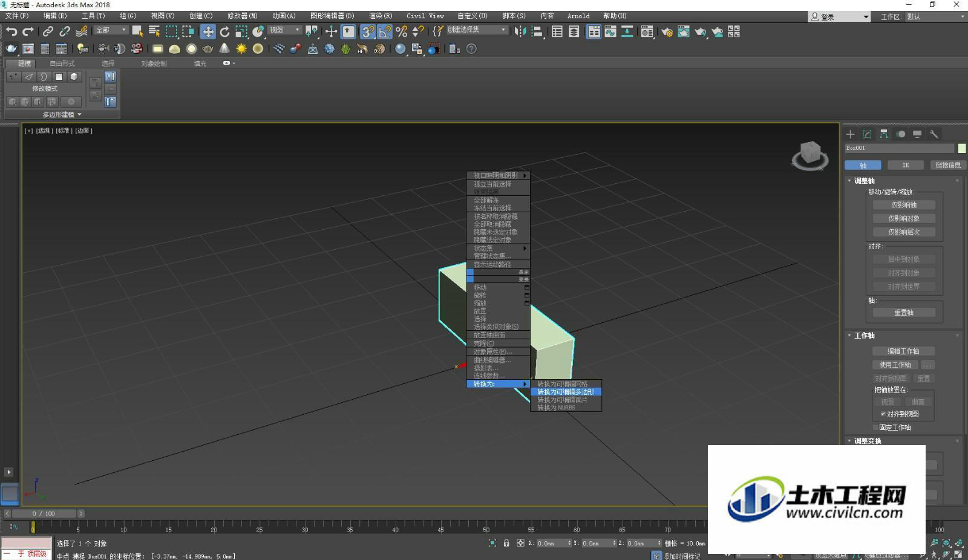Activate the Select Object tool
This screenshot has width=968, height=560.
[x=138, y=31]
